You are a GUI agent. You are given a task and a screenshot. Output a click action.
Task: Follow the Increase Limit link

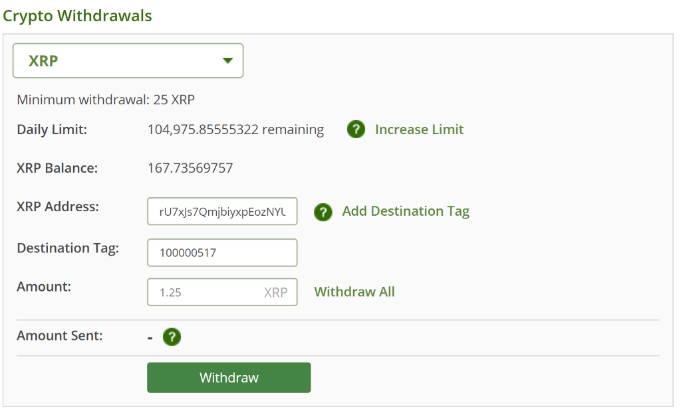pos(419,129)
